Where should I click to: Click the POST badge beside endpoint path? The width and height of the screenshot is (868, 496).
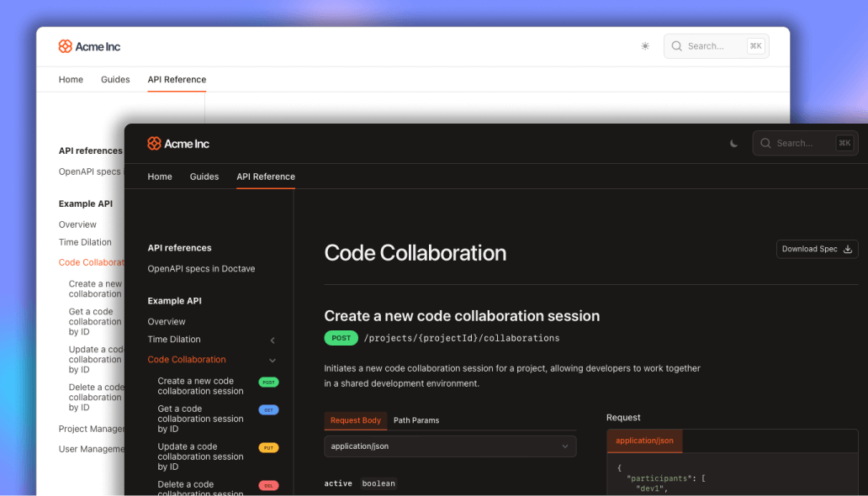pyautogui.click(x=341, y=338)
